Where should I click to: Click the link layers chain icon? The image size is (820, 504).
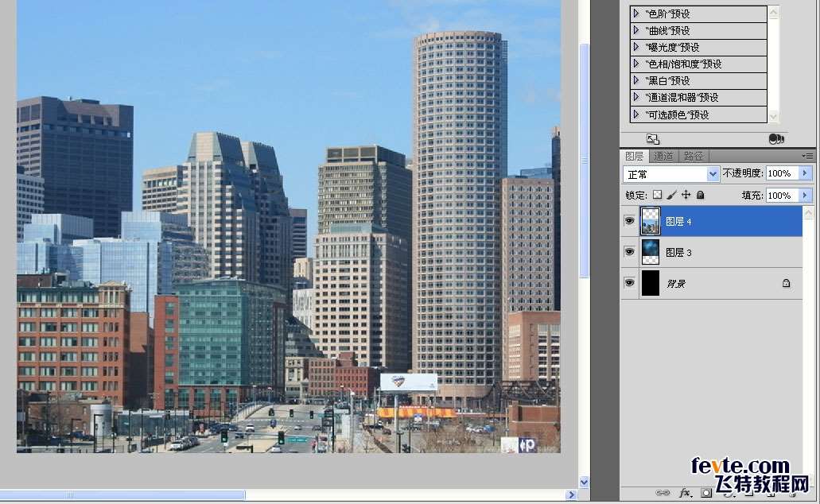[x=663, y=493]
